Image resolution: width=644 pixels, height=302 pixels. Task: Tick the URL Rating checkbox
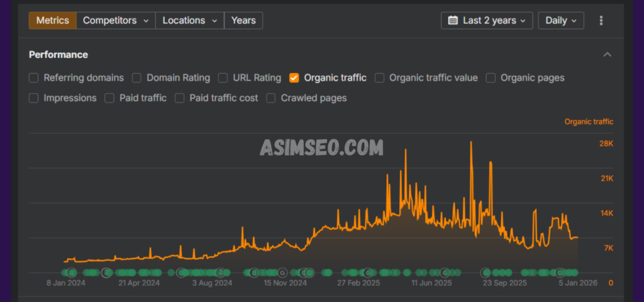point(223,78)
